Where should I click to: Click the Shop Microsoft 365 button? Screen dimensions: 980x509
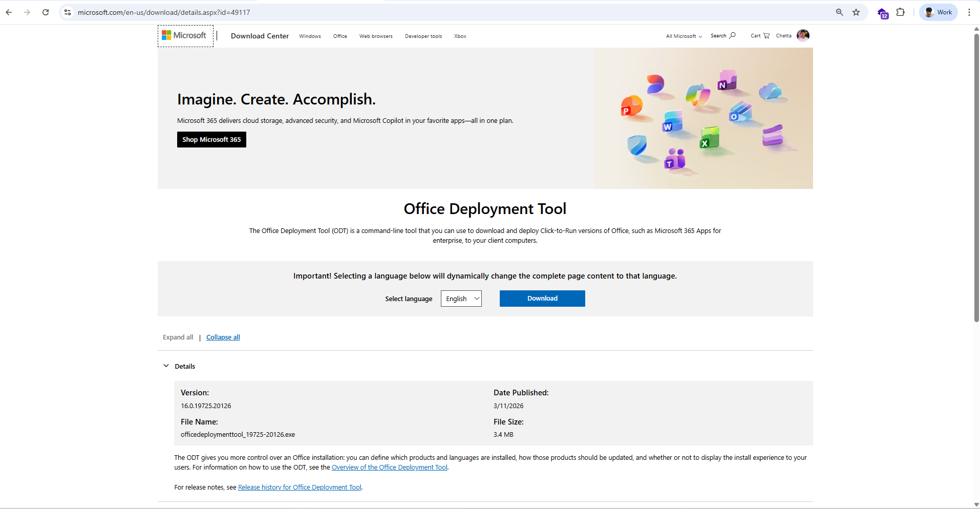click(x=211, y=140)
